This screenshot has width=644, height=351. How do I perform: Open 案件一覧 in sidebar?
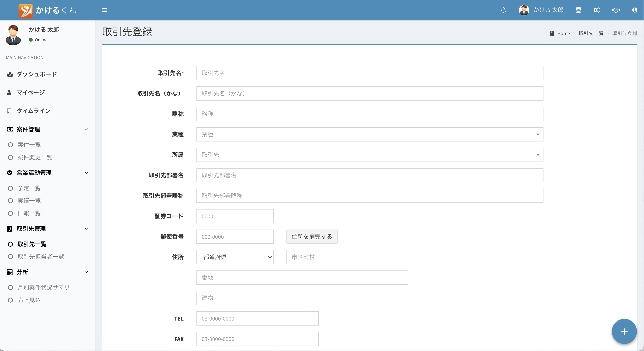29,145
